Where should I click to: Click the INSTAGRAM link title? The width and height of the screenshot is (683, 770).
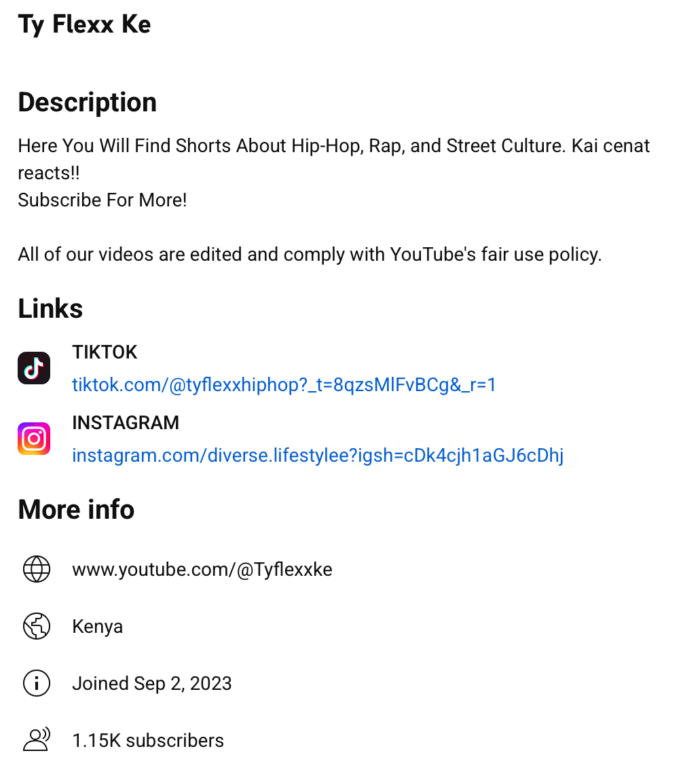(125, 423)
